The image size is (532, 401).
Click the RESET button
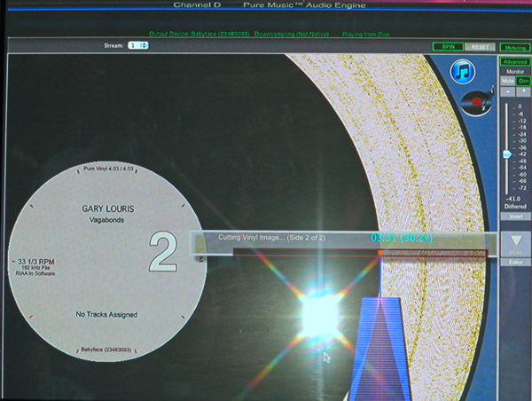pos(480,47)
